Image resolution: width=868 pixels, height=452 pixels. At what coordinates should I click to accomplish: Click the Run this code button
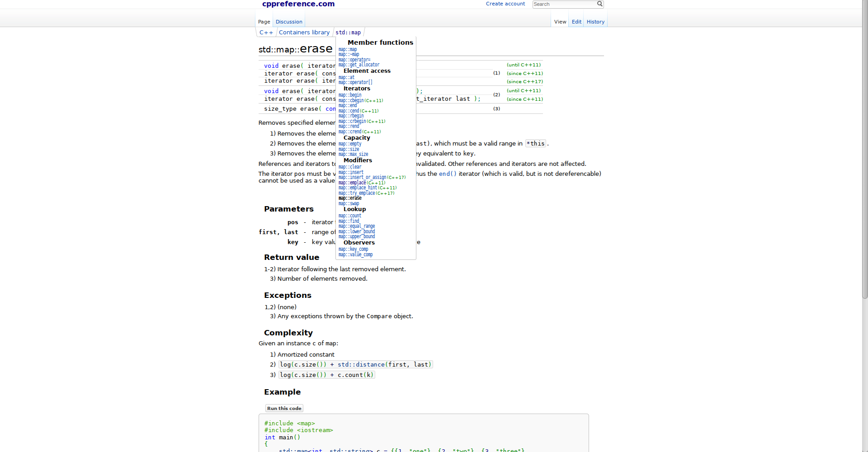pyautogui.click(x=284, y=408)
